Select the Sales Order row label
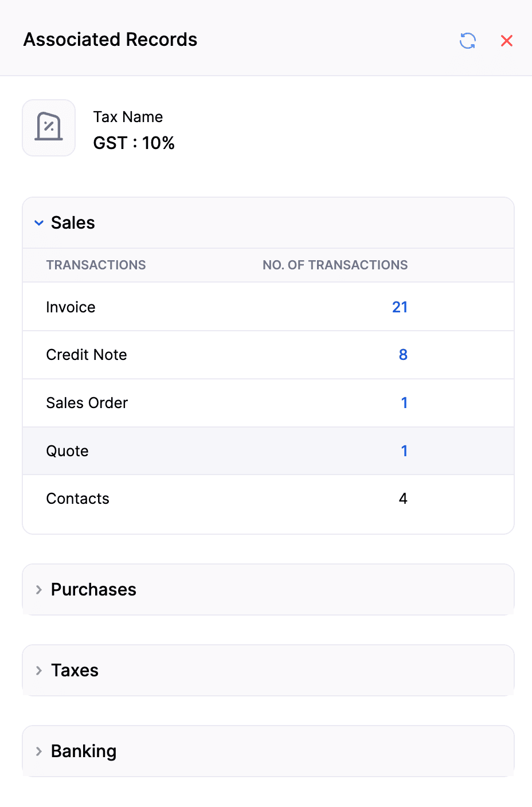This screenshot has width=532, height=807. point(87,403)
